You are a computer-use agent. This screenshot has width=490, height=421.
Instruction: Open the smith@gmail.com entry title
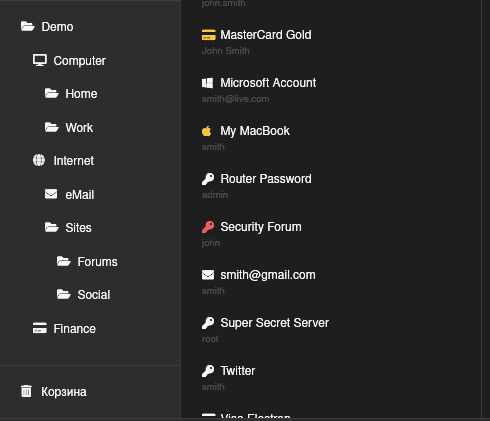point(268,275)
